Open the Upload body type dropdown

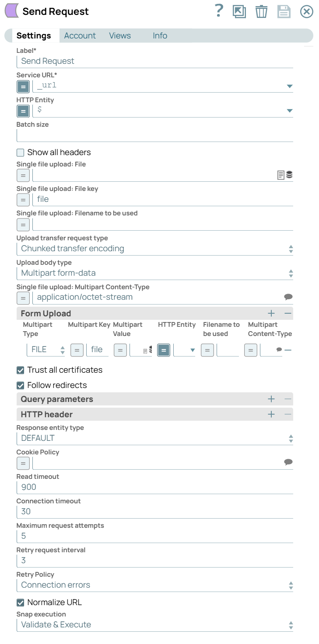pos(290,272)
